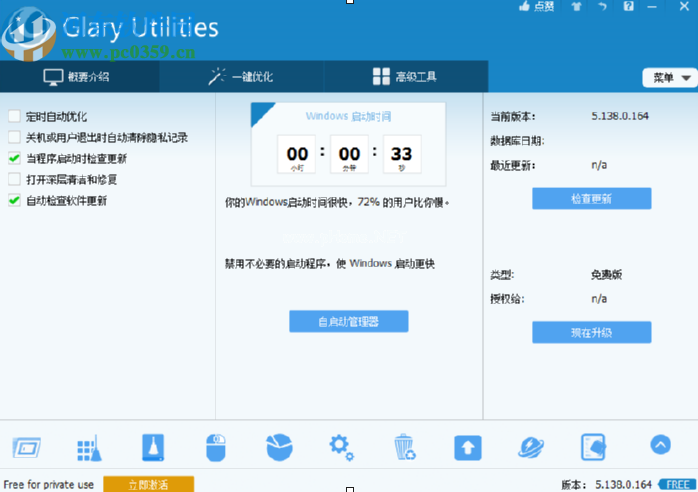
Task: Click the orange 立即激活 button
Action: click(148, 484)
